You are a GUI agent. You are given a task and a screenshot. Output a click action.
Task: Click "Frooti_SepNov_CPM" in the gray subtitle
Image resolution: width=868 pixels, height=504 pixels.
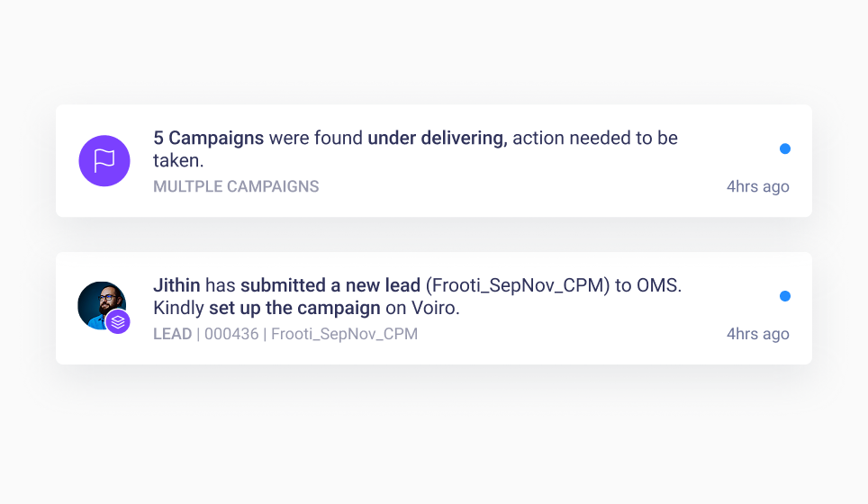click(344, 335)
